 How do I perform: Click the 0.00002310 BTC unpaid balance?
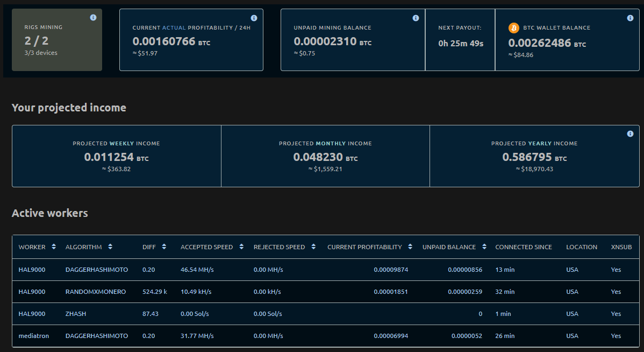[333, 41]
